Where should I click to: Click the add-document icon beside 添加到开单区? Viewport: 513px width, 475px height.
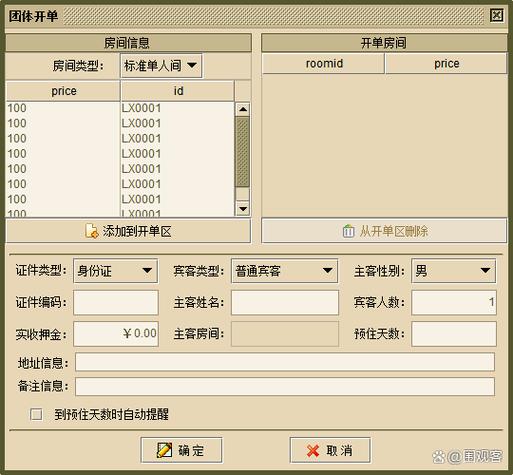[91, 231]
